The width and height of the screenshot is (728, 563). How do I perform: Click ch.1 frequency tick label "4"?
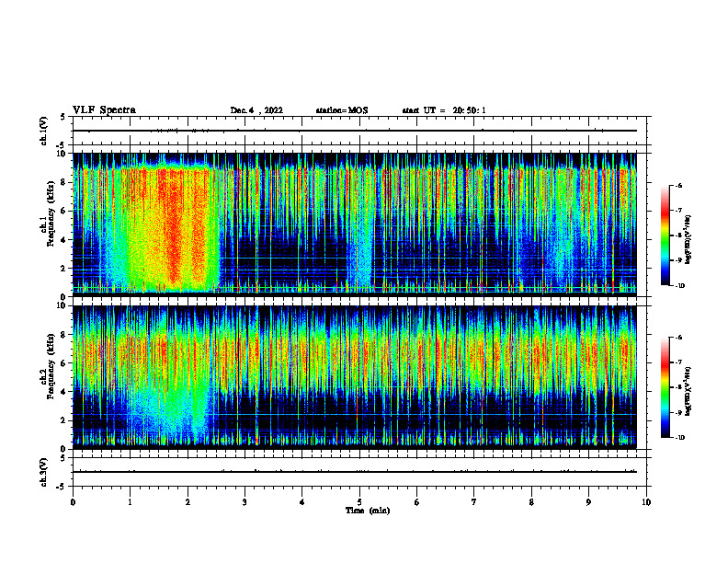(x=63, y=240)
